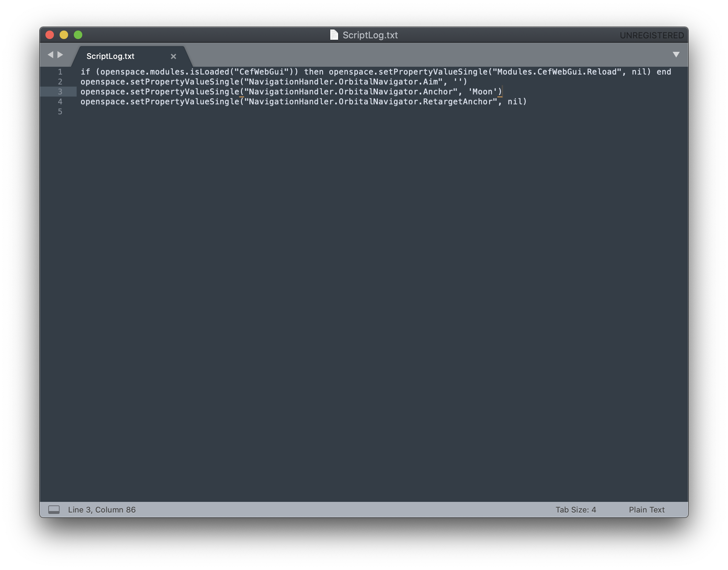Open the tab list dropdown arrow
The width and height of the screenshot is (728, 570).
(676, 55)
